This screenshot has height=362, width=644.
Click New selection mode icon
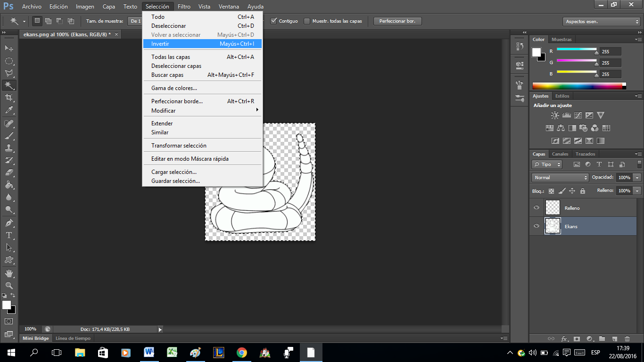[x=37, y=21]
